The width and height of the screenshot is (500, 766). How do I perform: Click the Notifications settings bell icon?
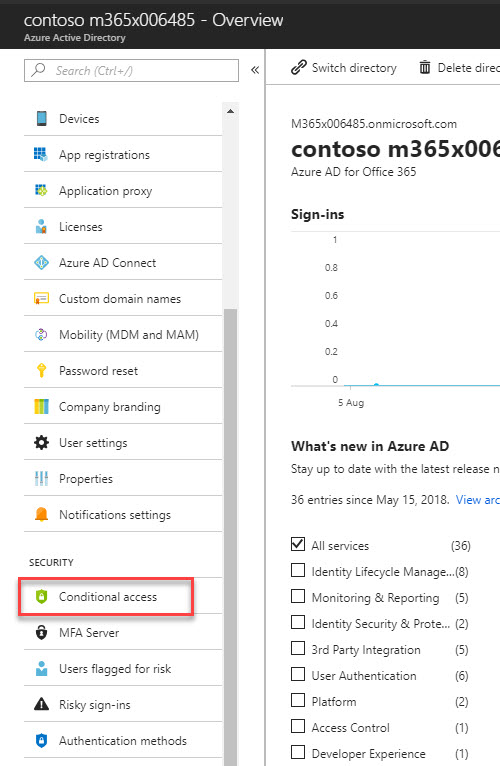[x=42, y=514]
